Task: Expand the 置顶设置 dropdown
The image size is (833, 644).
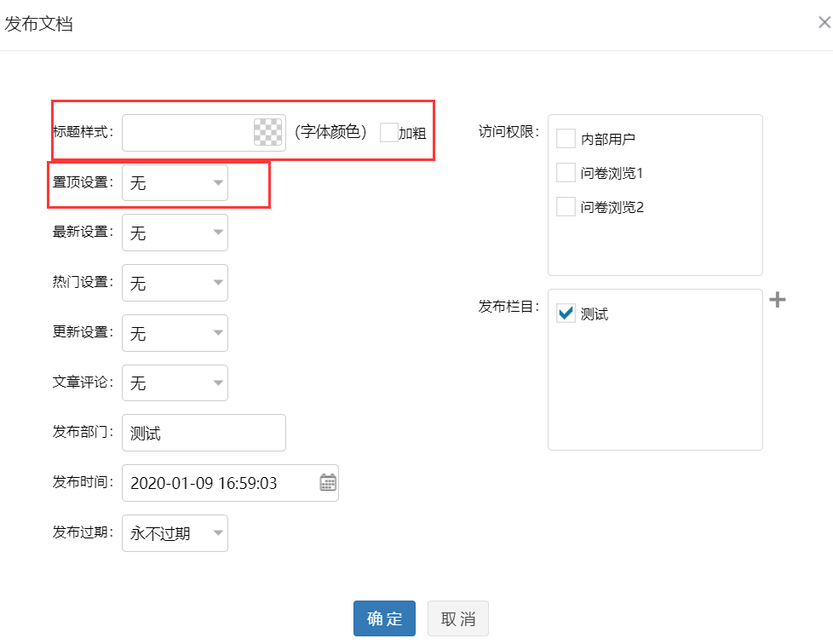Action: click(x=175, y=183)
